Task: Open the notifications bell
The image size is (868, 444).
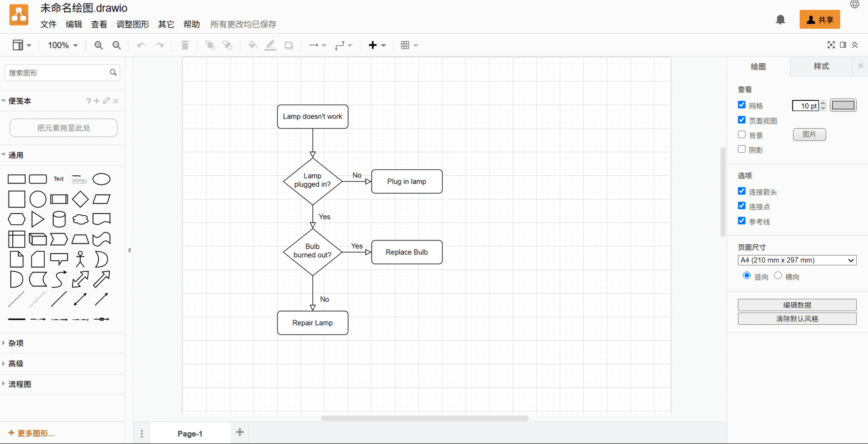Action: coord(780,20)
